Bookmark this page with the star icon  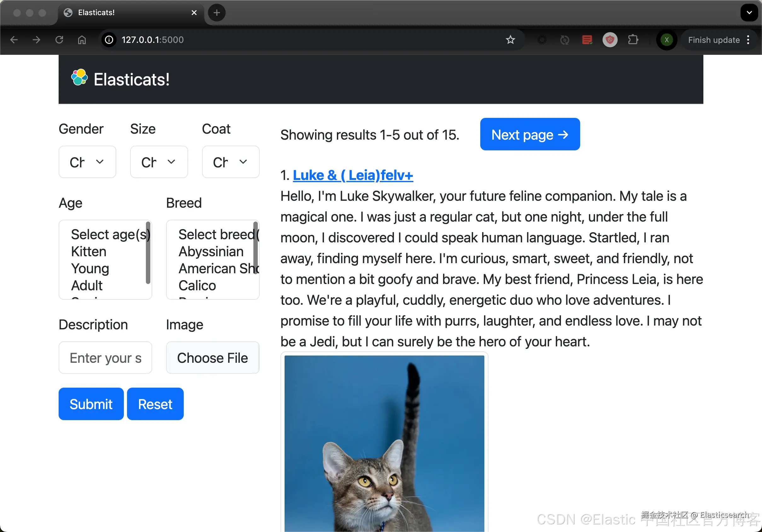click(510, 40)
